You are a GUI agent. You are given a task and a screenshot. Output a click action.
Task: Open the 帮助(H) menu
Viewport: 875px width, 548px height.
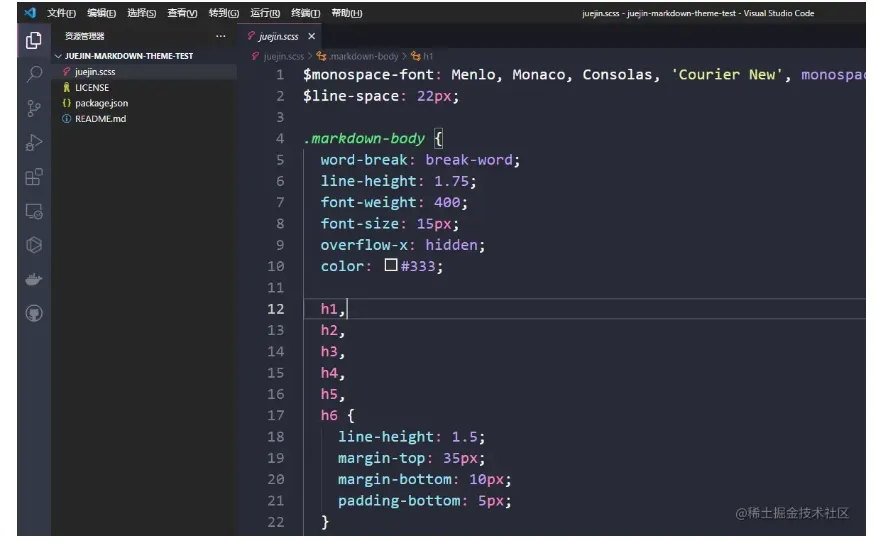point(347,13)
